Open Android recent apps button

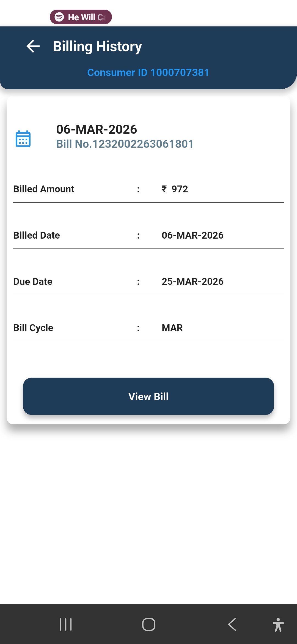coord(66,624)
